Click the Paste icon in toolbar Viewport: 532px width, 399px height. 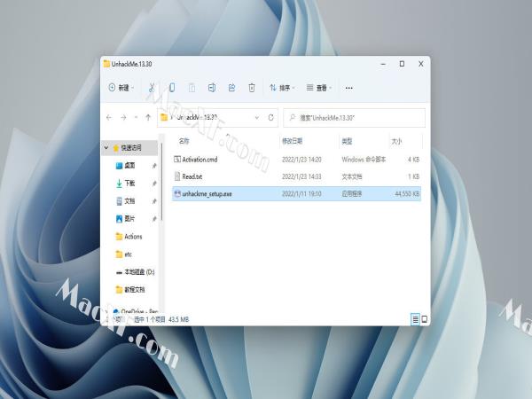(192, 88)
